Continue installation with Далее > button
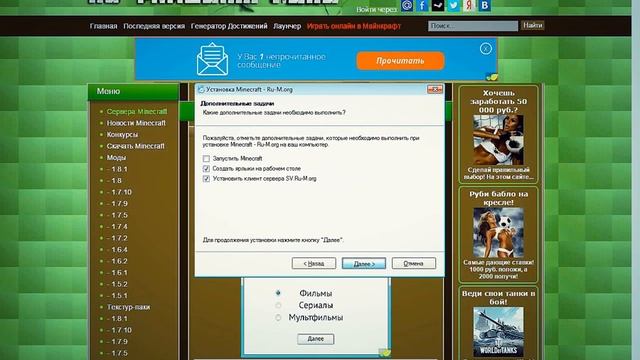The height and width of the screenshot is (360, 640). point(364,263)
